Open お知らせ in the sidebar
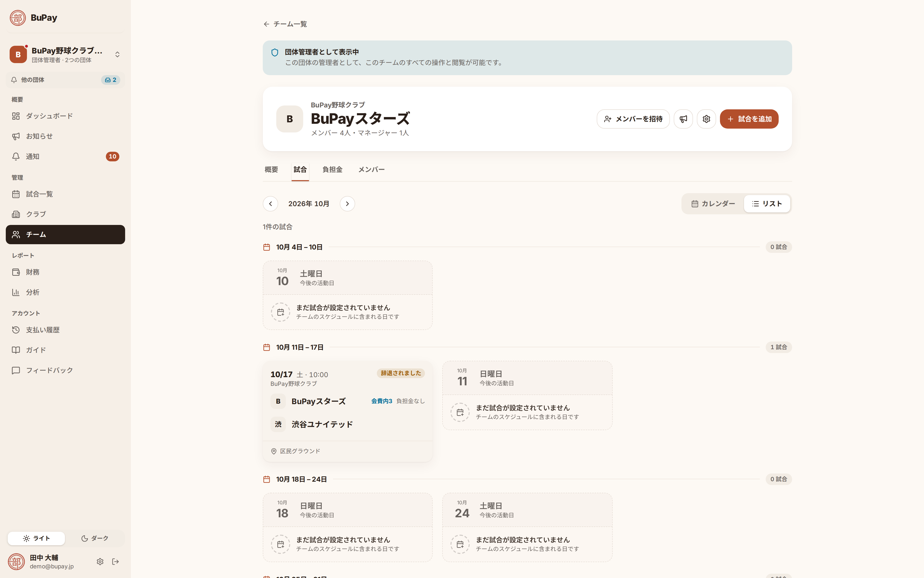Viewport: 924px width, 578px height. (65, 136)
